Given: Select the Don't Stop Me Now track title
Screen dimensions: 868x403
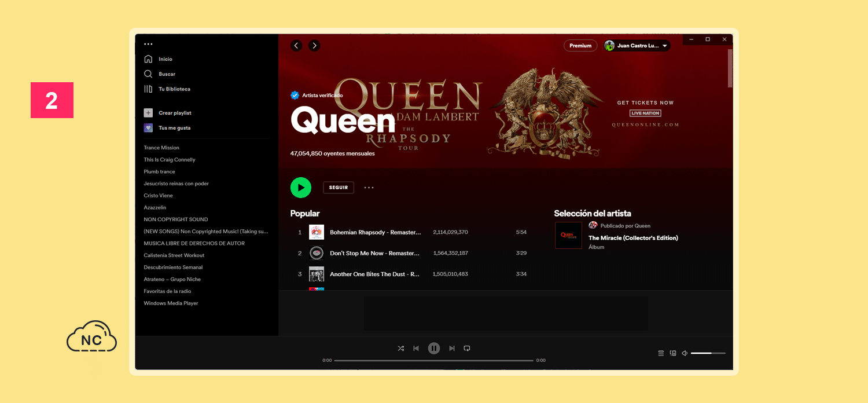Looking at the screenshot, I should coord(375,253).
